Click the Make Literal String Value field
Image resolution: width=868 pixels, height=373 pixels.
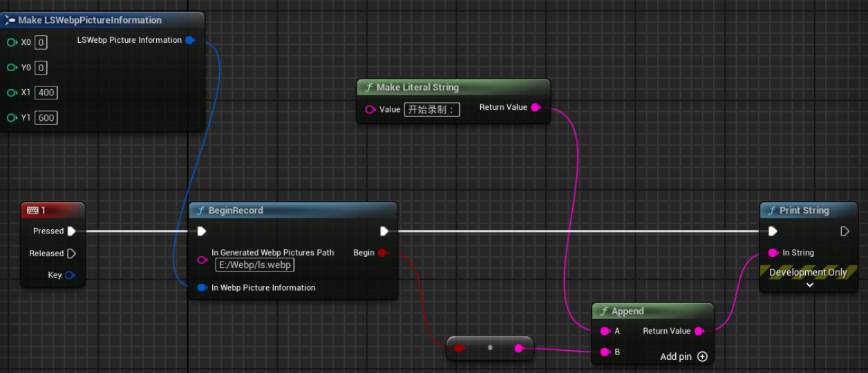[432, 109]
